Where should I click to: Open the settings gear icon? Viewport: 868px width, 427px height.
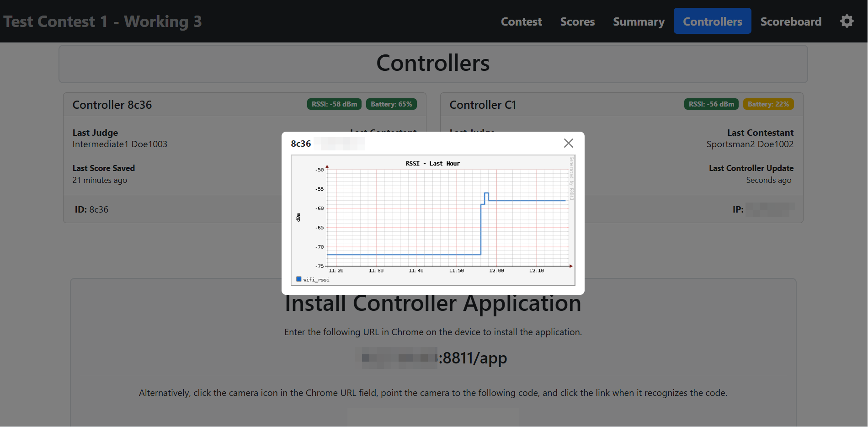847,21
